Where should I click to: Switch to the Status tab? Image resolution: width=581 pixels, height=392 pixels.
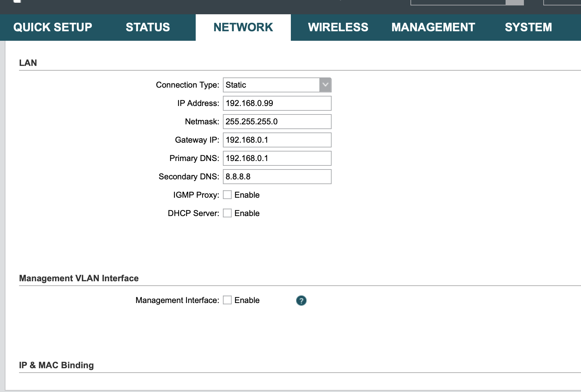pyautogui.click(x=148, y=27)
